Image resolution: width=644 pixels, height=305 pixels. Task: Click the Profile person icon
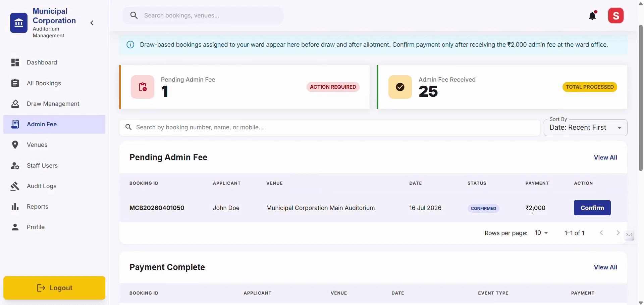click(x=15, y=227)
